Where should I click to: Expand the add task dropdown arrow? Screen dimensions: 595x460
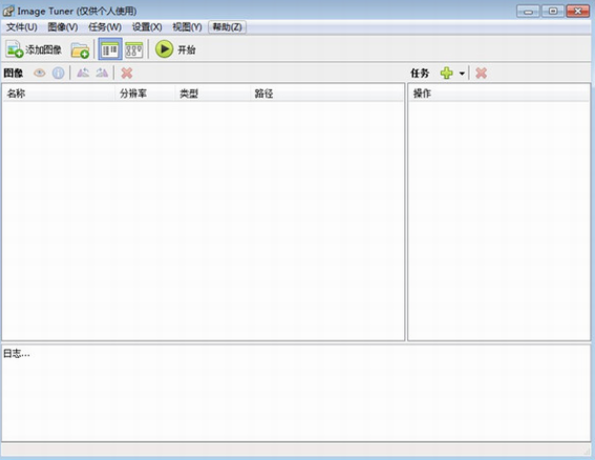pos(462,73)
